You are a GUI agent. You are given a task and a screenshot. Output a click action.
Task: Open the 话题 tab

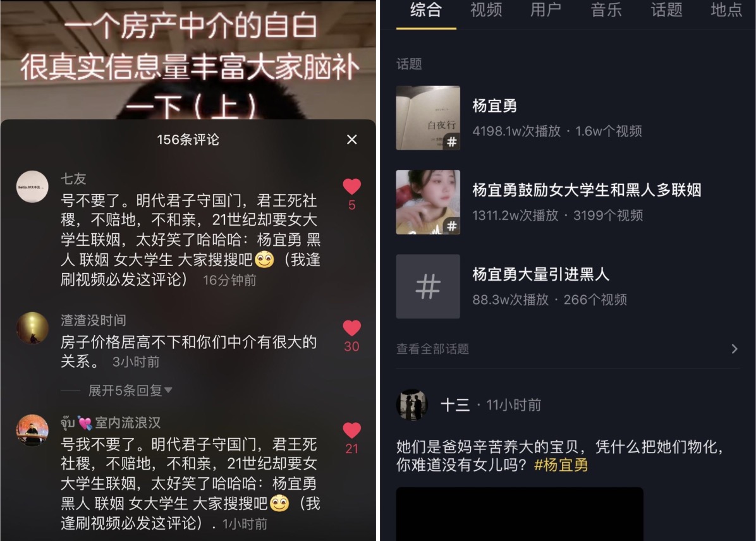pos(666,9)
